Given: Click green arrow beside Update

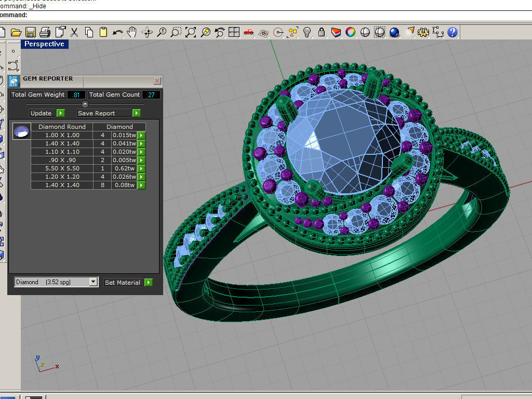Looking at the screenshot, I should [61, 113].
